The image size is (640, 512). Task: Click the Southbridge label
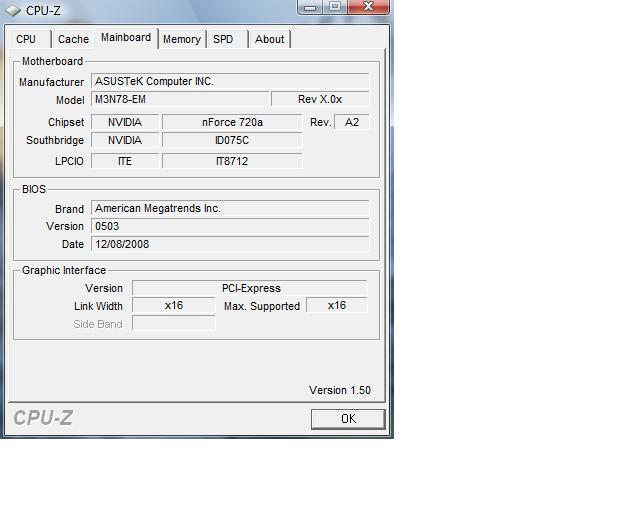55,140
